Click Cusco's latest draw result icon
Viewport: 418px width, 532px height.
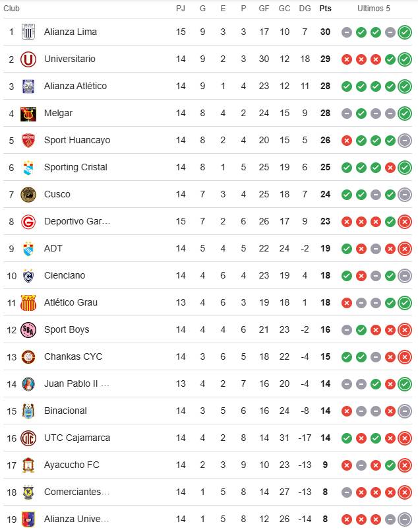point(405,195)
